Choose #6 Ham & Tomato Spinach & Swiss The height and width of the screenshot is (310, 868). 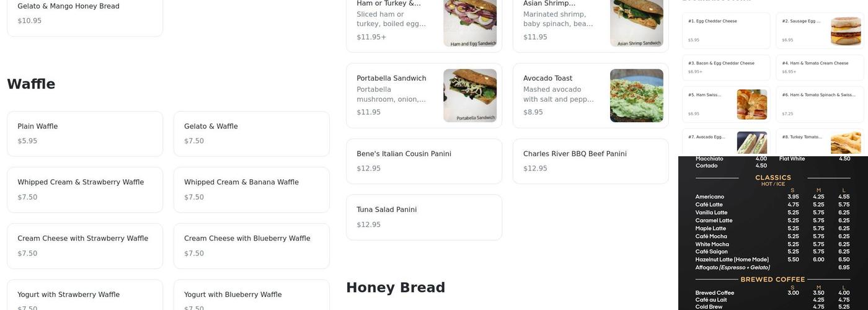820,104
